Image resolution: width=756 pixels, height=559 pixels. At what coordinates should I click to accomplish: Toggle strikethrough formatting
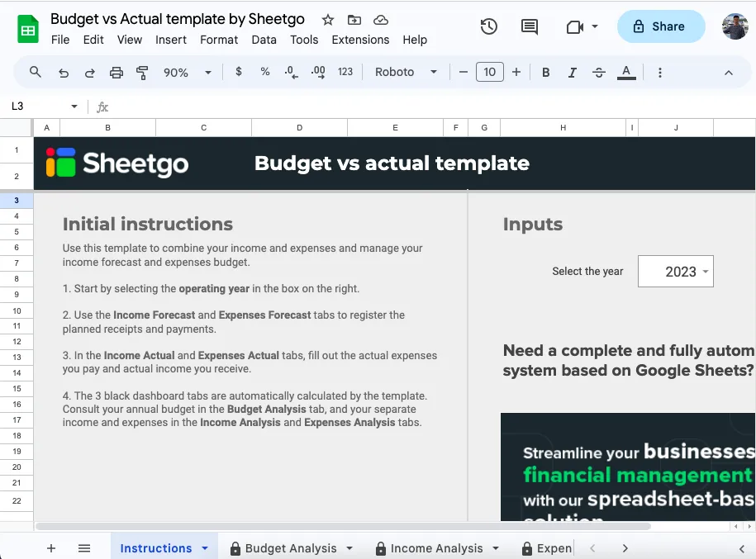(x=599, y=73)
